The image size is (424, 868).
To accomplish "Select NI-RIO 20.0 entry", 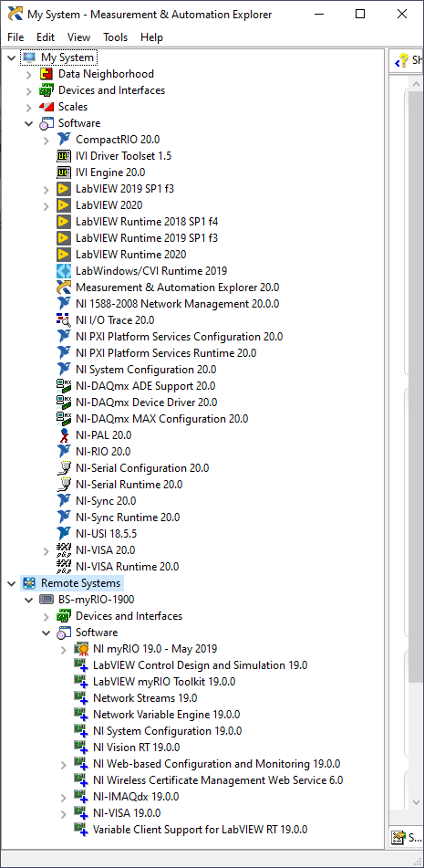I will 103,452.
